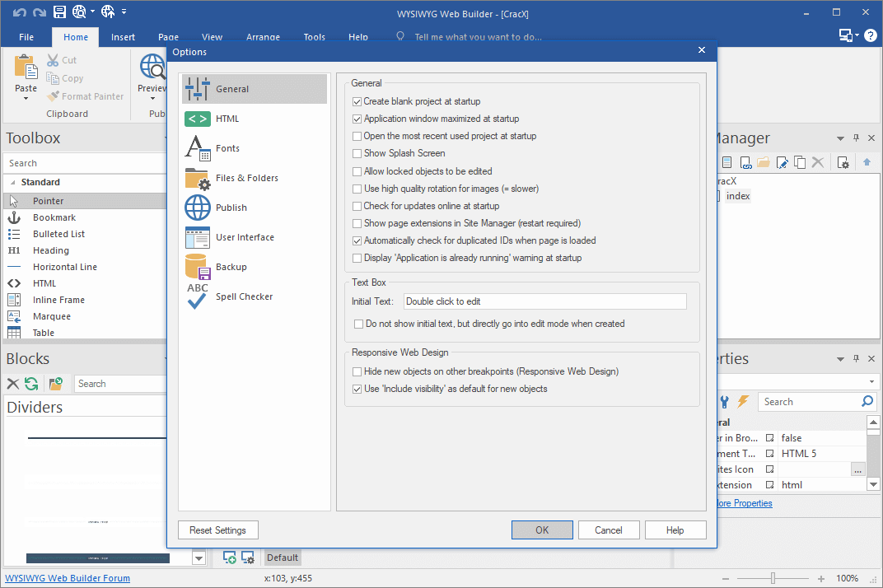This screenshot has height=588, width=883.
Task: Enable 'Check for updates online at startup'
Action: (357, 206)
